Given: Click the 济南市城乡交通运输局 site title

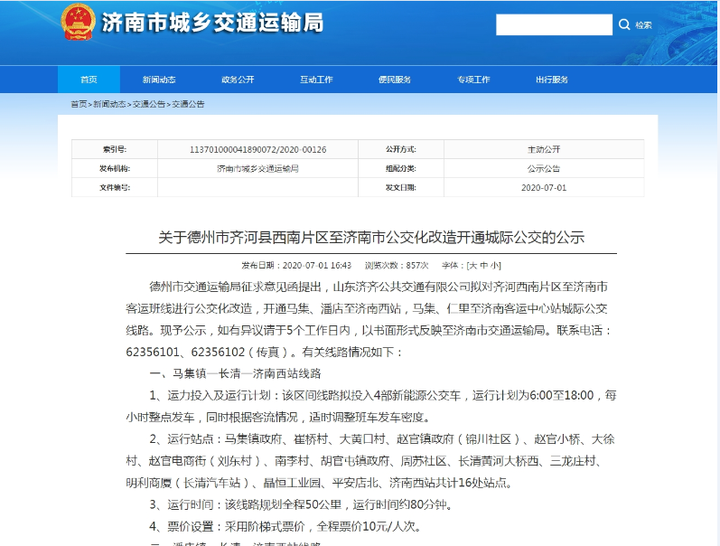Looking at the screenshot, I should [212, 23].
